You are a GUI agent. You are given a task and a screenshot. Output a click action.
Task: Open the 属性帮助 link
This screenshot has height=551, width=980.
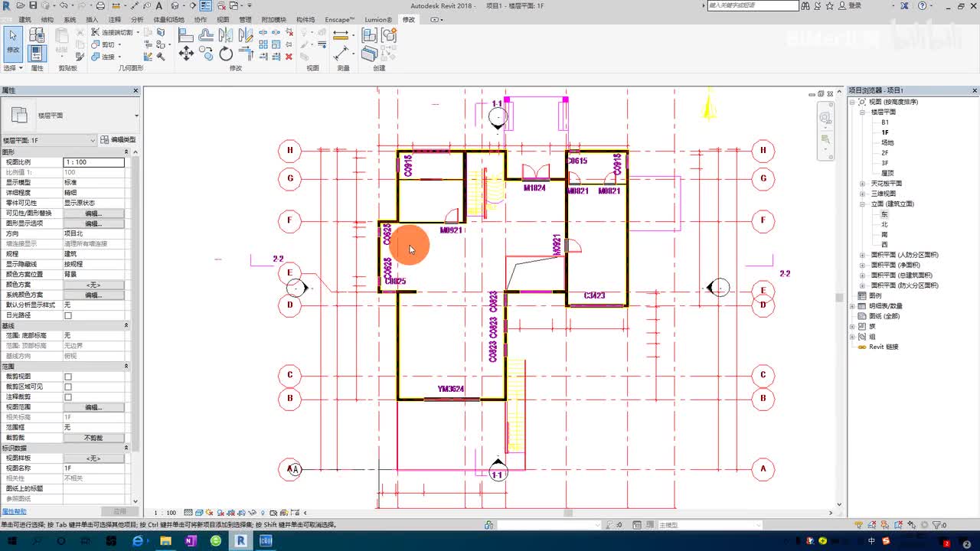[x=14, y=511]
